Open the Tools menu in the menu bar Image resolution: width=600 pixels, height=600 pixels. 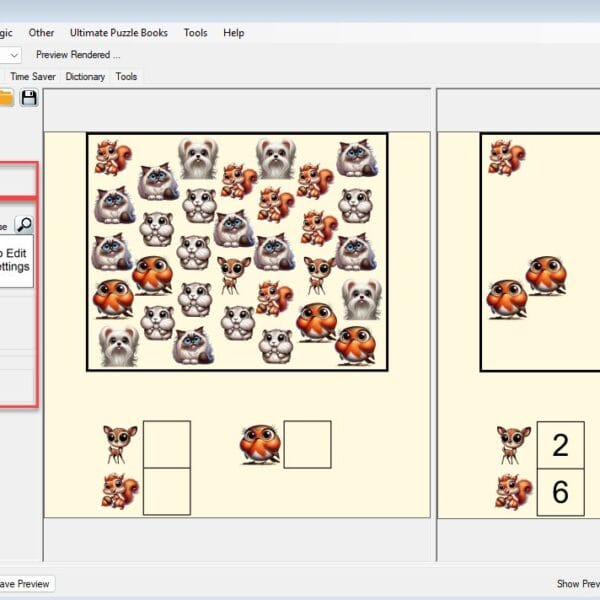click(195, 33)
